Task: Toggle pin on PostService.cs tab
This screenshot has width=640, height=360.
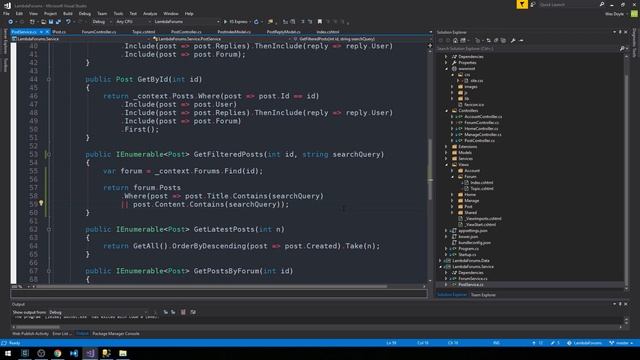Action: point(41,32)
